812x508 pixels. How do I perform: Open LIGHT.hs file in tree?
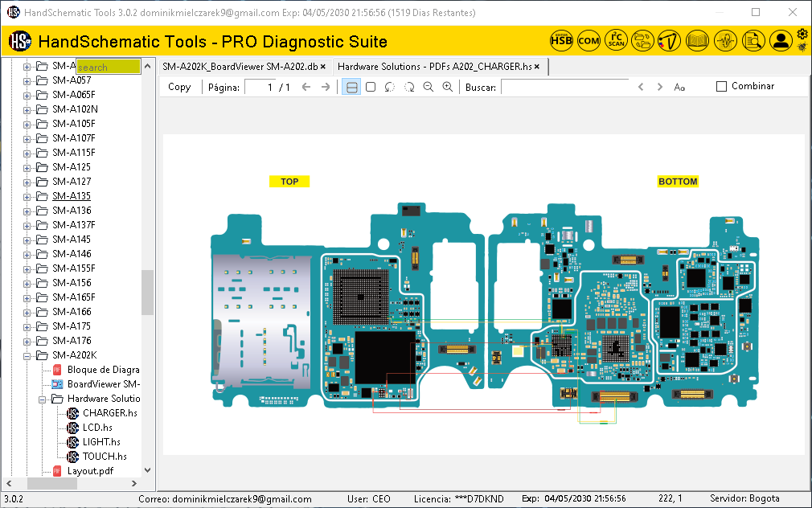coord(101,442)
